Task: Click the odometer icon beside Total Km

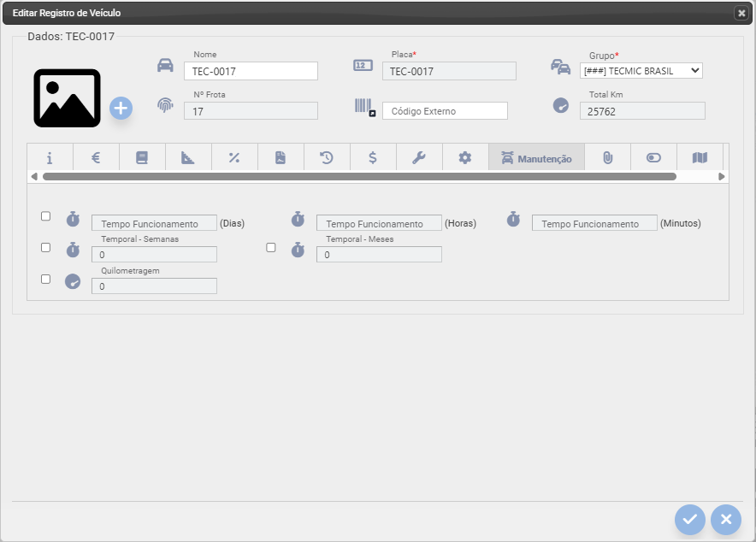Action: click(560, 105)
